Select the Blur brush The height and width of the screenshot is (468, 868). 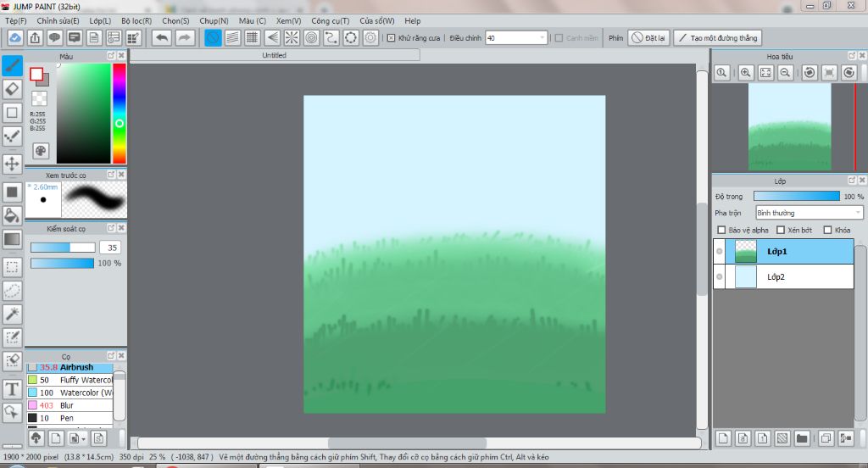coord(70,405)
